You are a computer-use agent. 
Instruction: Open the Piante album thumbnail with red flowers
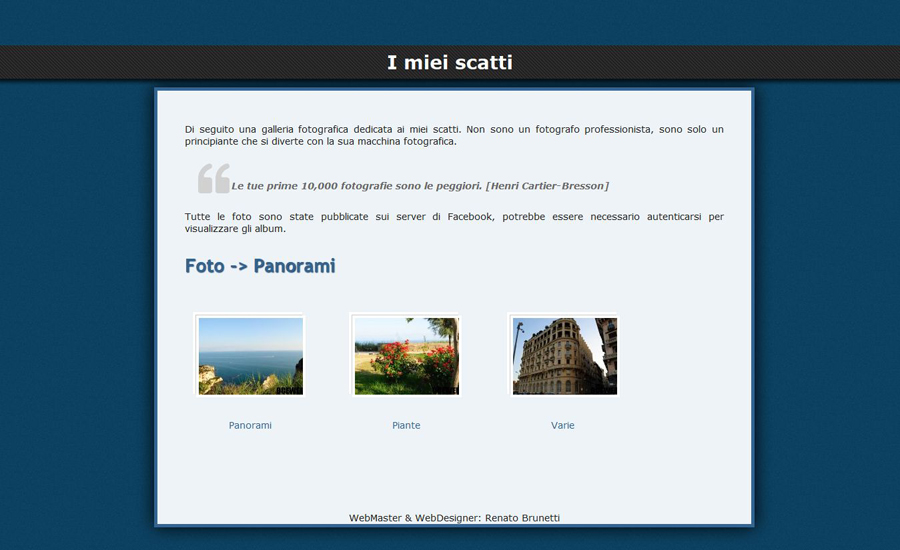tap(406, 356)
